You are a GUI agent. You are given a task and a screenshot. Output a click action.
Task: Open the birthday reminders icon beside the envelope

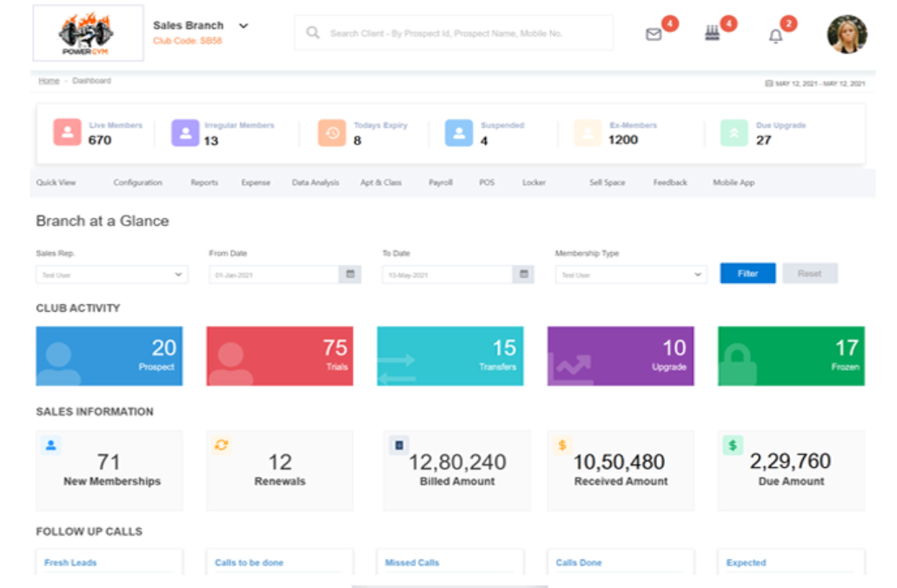[x=713, y=32]
